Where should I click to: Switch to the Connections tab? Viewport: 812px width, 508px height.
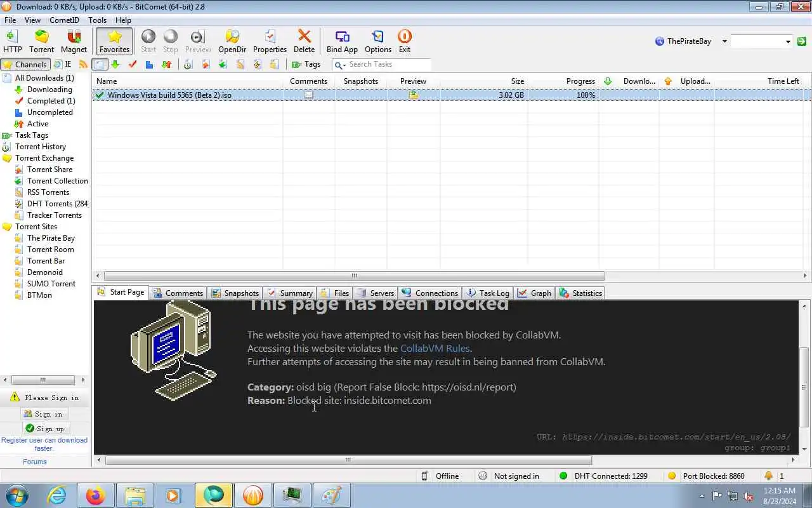pos(429,293)
